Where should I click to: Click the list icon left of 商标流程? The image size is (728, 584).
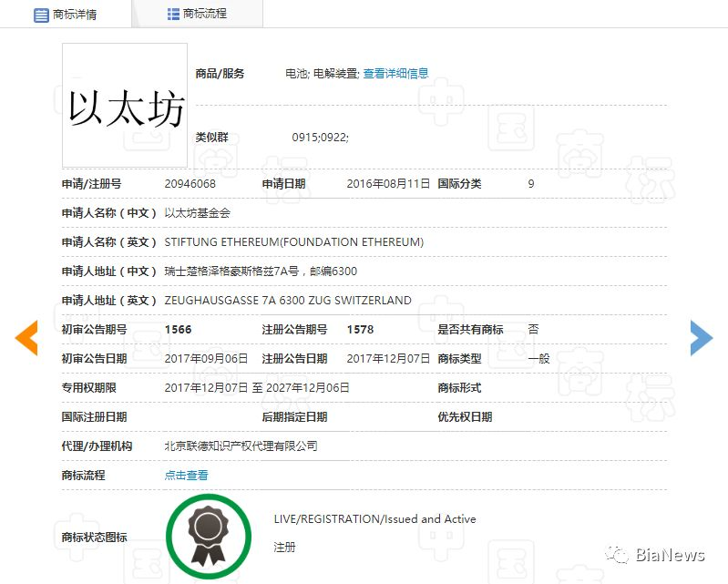(x=173, y=14)
